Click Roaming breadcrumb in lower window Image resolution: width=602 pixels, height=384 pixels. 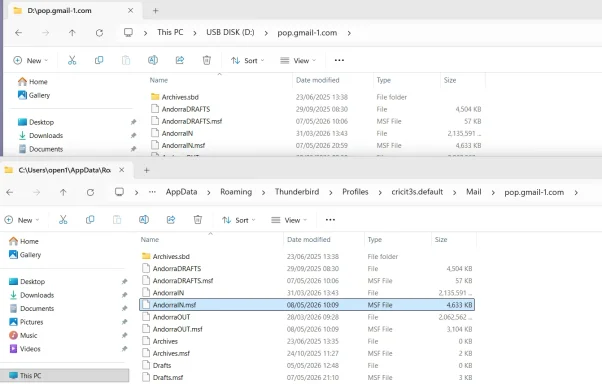(236, 192)
